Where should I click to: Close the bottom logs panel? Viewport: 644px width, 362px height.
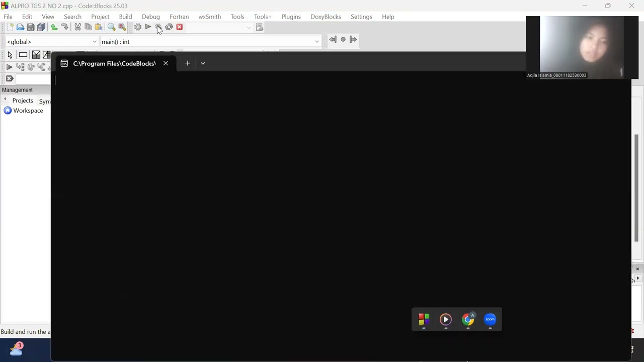pyautogui.click(x=637, y=269)
